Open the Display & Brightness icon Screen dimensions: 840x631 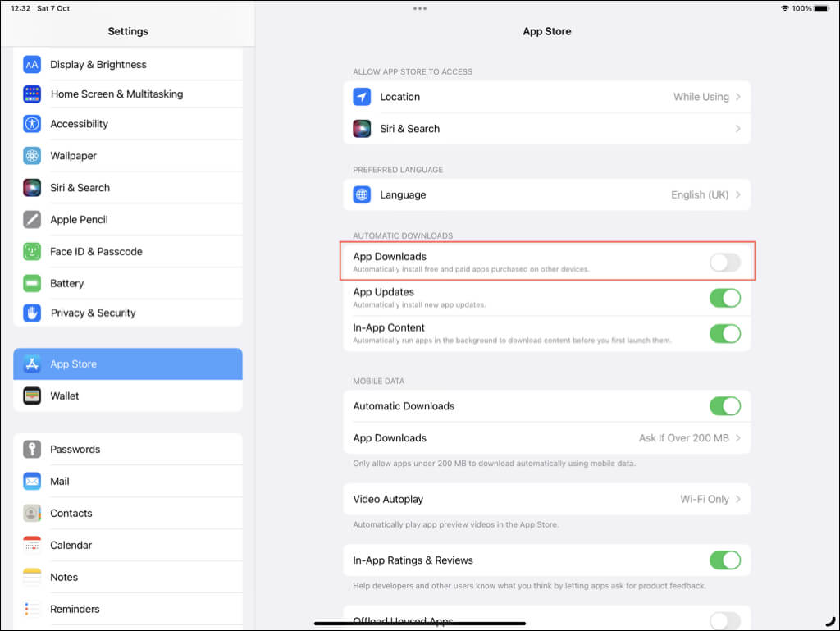(32, 64)
